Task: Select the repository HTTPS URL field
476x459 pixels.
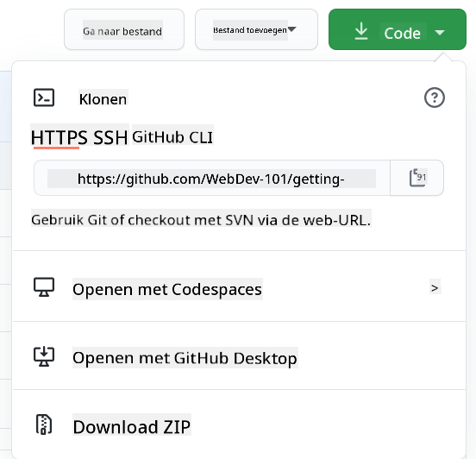Action: pos(211,179)
